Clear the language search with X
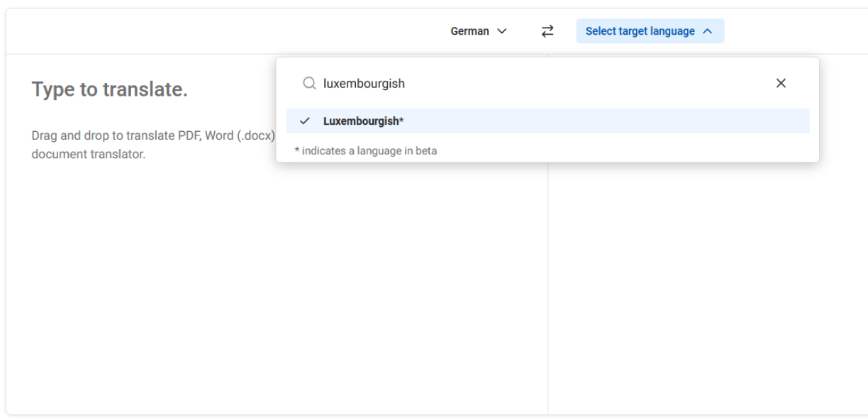Image resolution: width=868 pixels, height=419 pixels. (781, 84)
